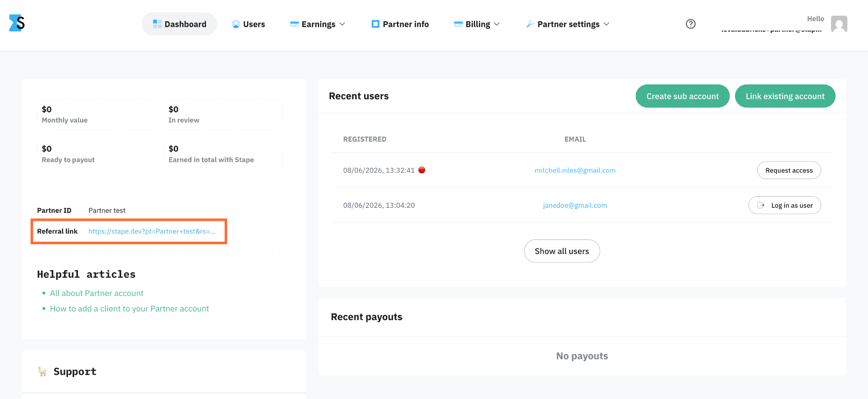Open the Partner settings menu
Viewport: 868px width, 399px height.
568,24
